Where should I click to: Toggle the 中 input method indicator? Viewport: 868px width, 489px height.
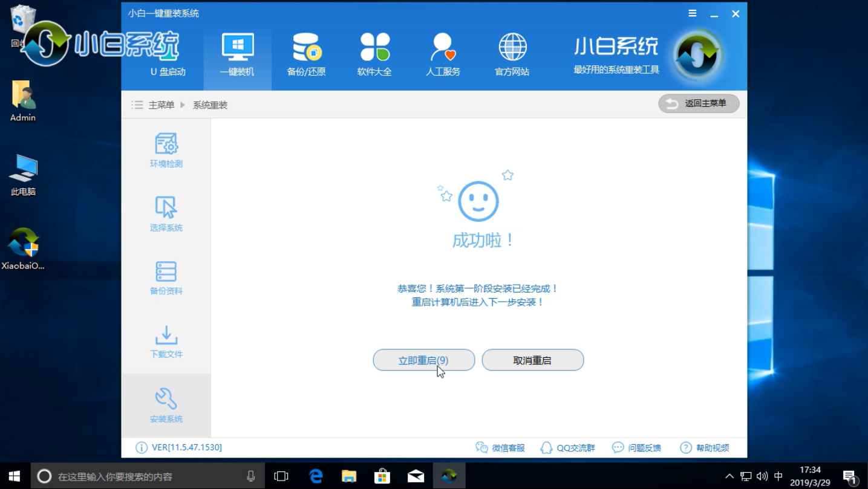click(x=779, y=476)
